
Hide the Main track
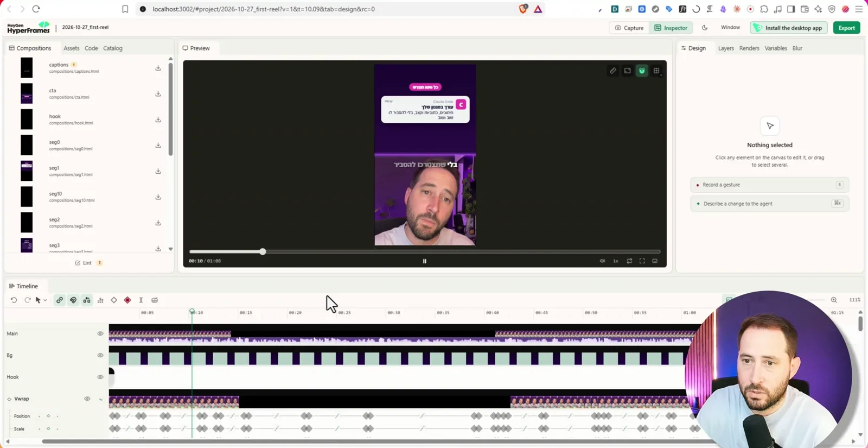coord(100,333)
